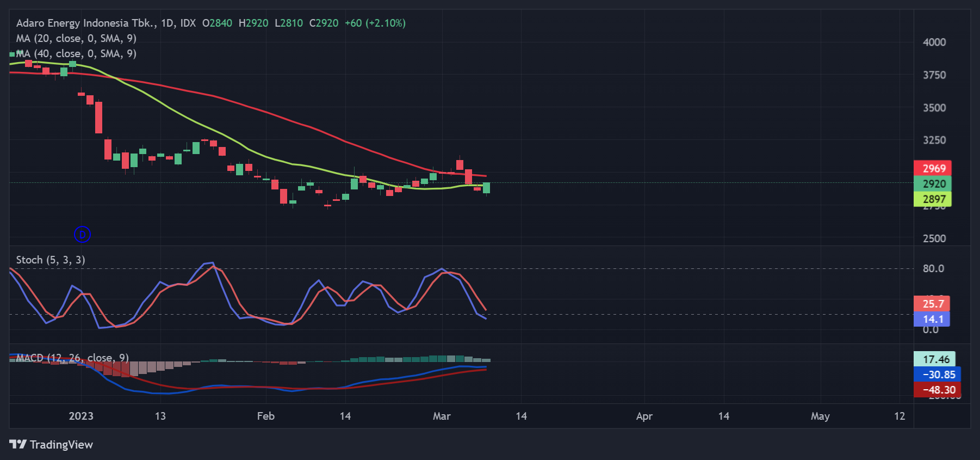Image resolution: width=980 pixels, height=460 pixels.
Task: Click the Mar time axis label
Action: [x=442, y=416]
